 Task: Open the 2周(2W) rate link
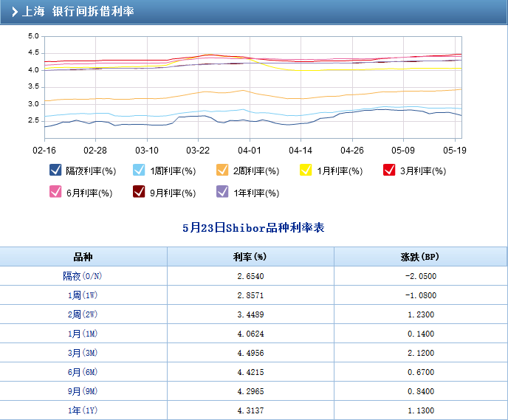(82, 314)
